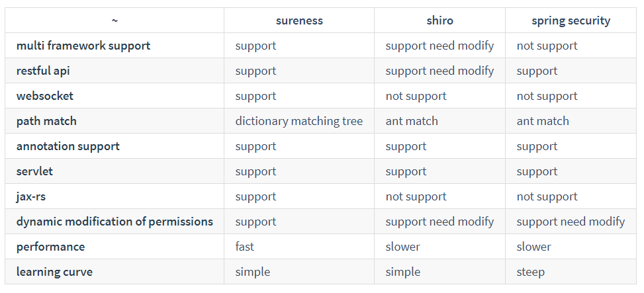
Task: Select 'multi framework support' row label
Action: [83, 46]
